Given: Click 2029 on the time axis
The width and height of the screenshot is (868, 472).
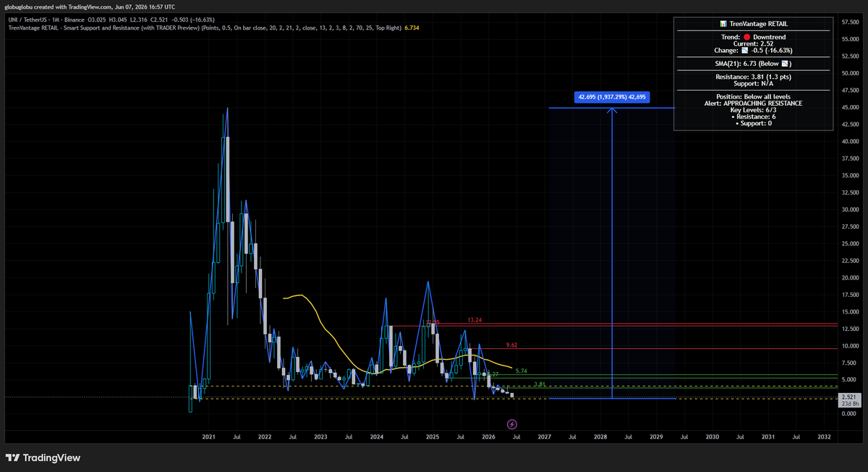Looking at the screenshot, I should click(x=656, y=437).
